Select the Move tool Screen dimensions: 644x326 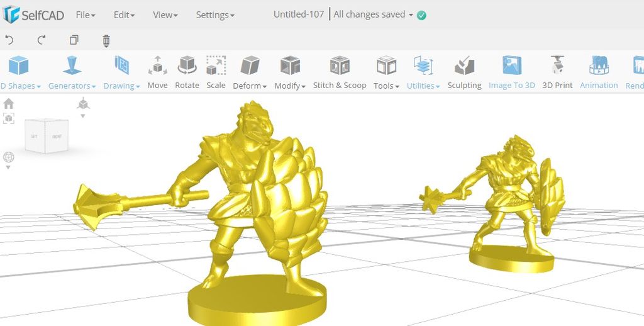coord(157,72)
